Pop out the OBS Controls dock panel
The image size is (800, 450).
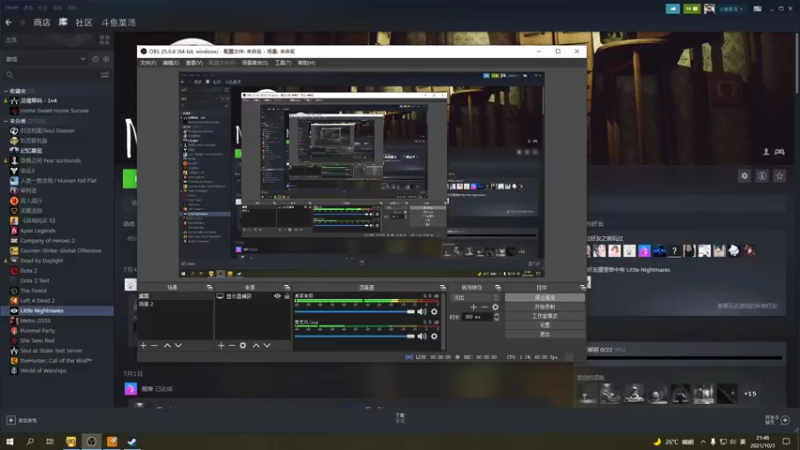583,287
